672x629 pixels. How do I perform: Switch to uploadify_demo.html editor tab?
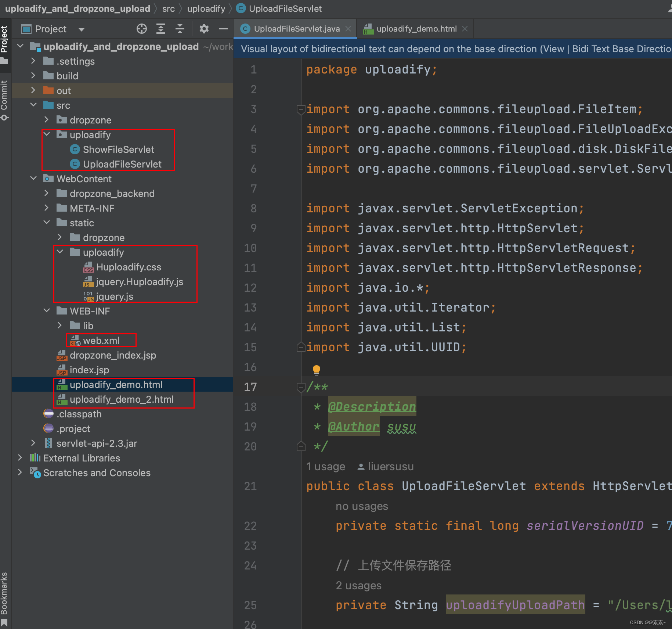point(416,29)
